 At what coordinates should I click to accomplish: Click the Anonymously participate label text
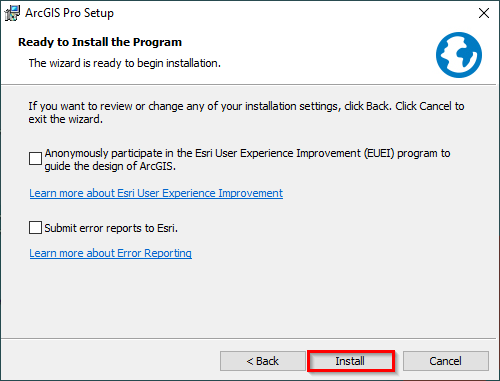tap(247, 159)
